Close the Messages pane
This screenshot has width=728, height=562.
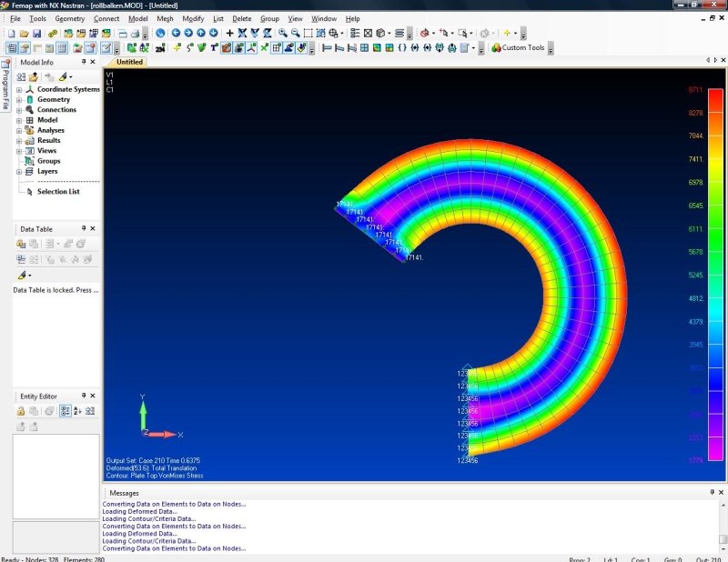[x=722, y=492]
